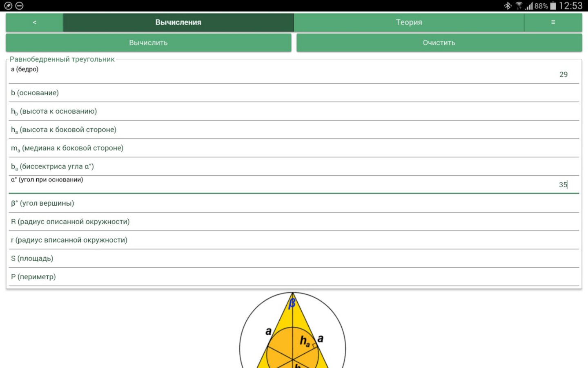
Task: Select the a (бедро) field with 29
Action: (x=294, y=74)
